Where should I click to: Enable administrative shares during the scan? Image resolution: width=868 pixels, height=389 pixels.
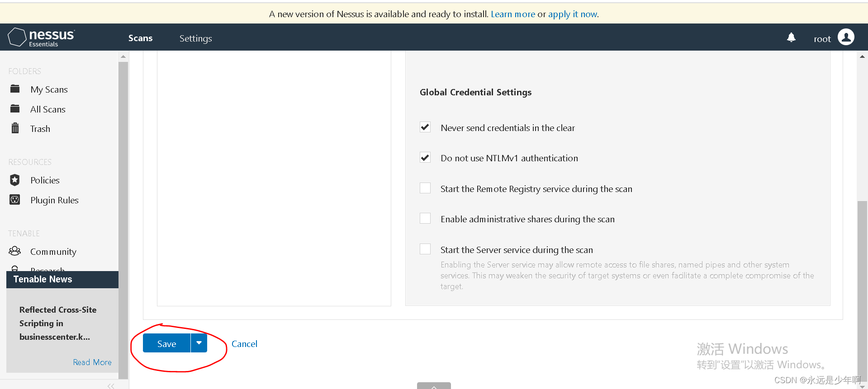[425, 218]
